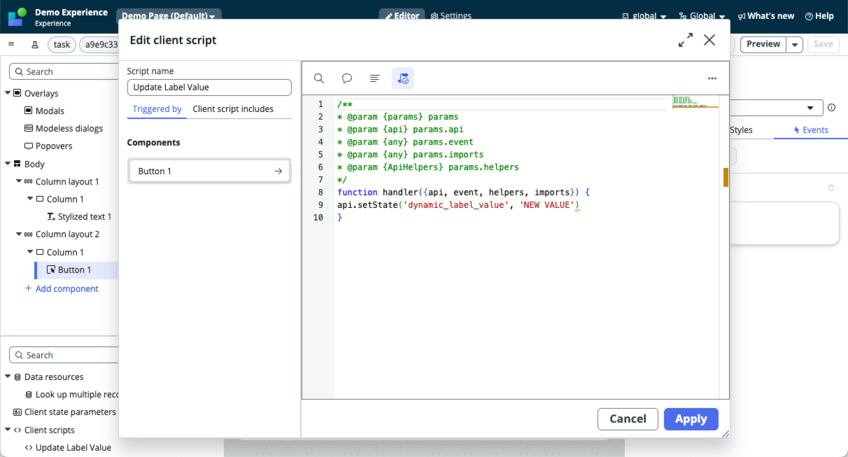Open the editor's more options ellipsis

point(712,78)
